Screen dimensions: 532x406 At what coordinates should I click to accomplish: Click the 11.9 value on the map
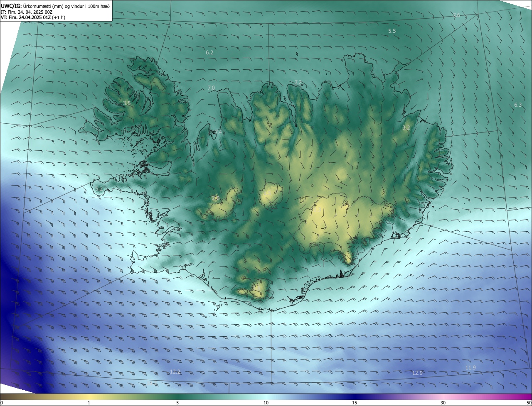tap(470, 367)
